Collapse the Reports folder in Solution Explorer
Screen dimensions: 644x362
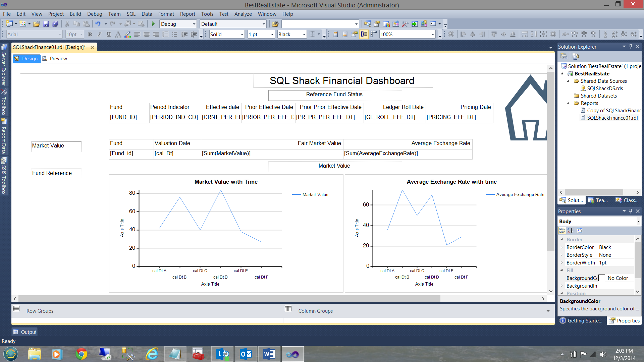click(x=569, y=103)
